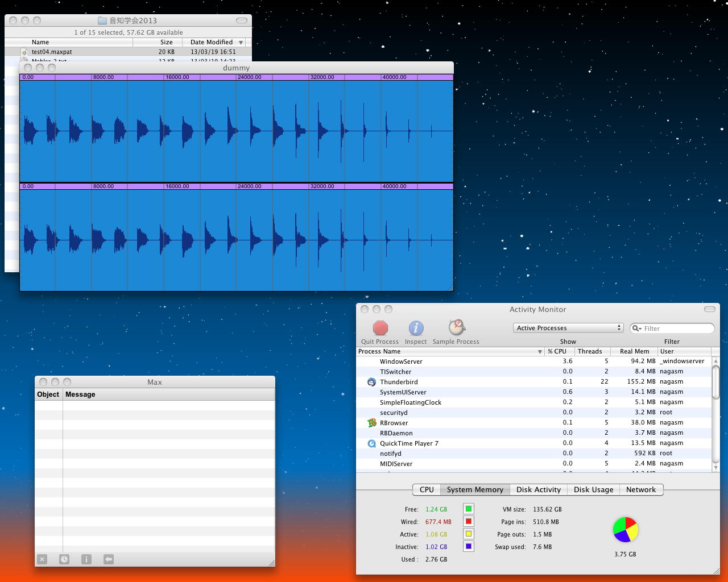Screen dimensions: 728x582
Task: Sort processes by Threads column header
Action: [590, 351]
